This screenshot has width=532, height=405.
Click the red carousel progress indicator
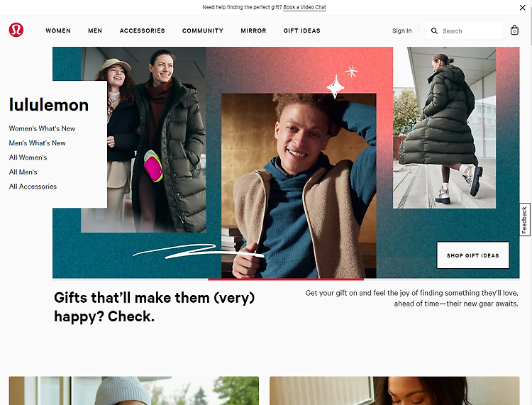click(286, 279)
